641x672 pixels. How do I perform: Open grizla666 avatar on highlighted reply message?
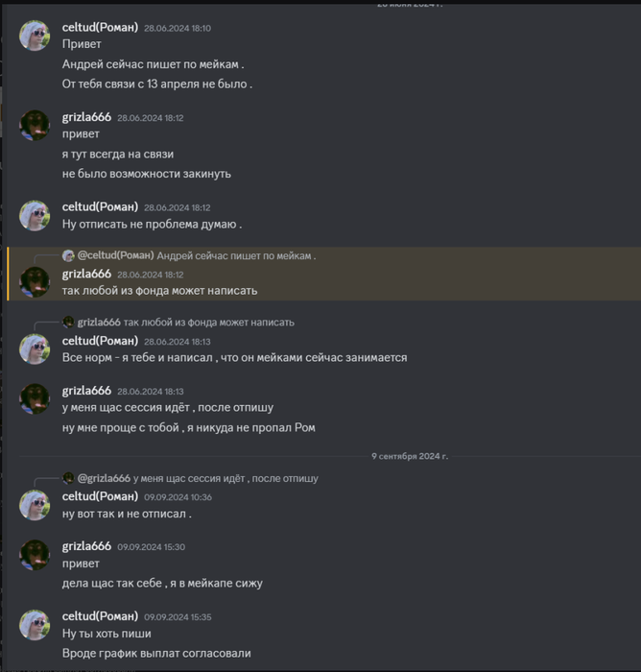35,282
